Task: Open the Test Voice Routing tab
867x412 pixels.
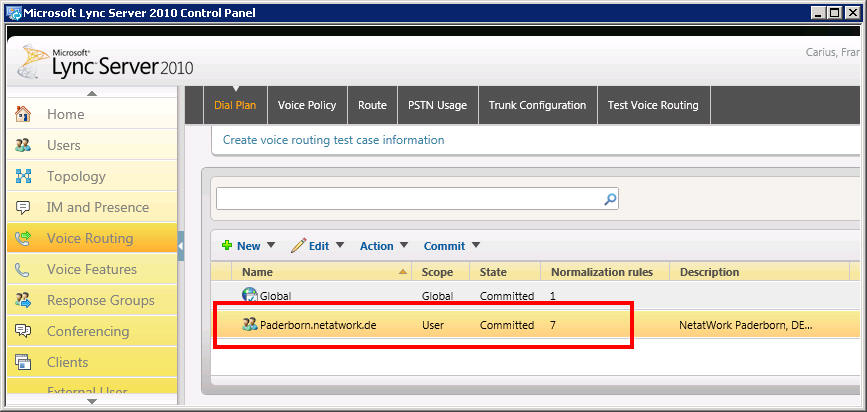Action: point(653,105)
